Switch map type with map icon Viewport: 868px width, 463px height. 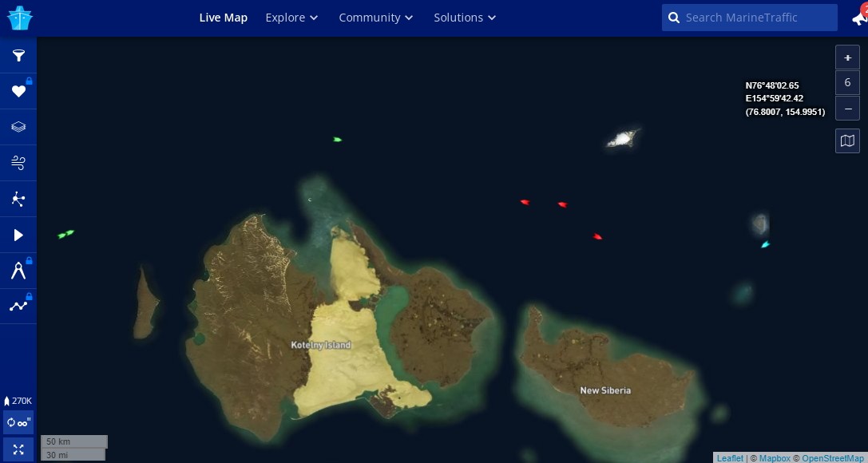(x=847, y=141)
